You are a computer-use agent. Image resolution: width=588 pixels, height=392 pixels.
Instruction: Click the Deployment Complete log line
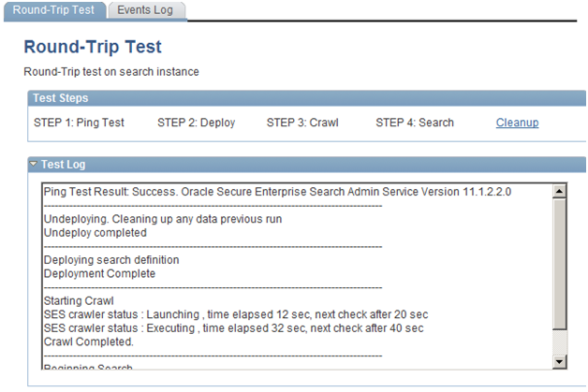click(x=99, y=273)
